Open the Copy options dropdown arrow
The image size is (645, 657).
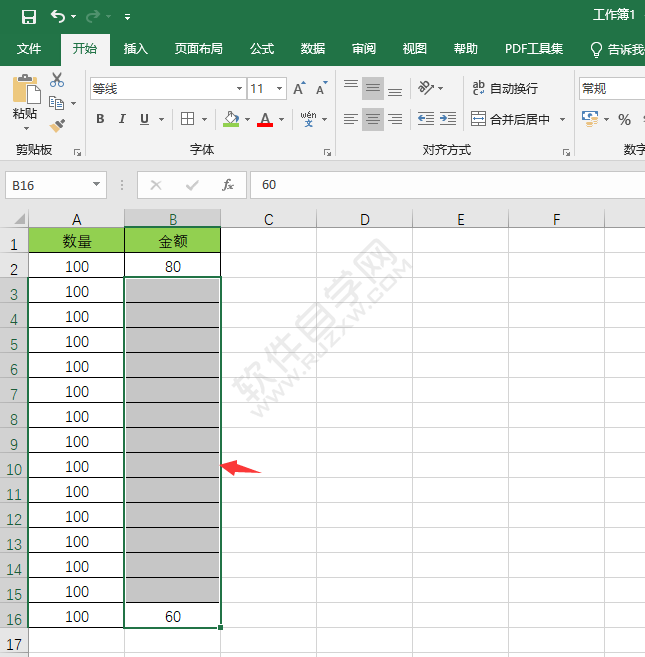73,103
